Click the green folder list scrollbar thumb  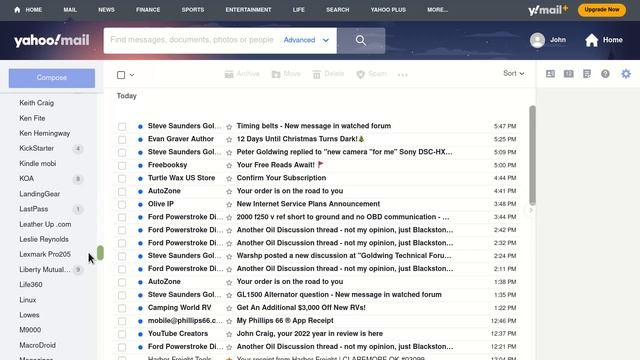tap(100, 253)
